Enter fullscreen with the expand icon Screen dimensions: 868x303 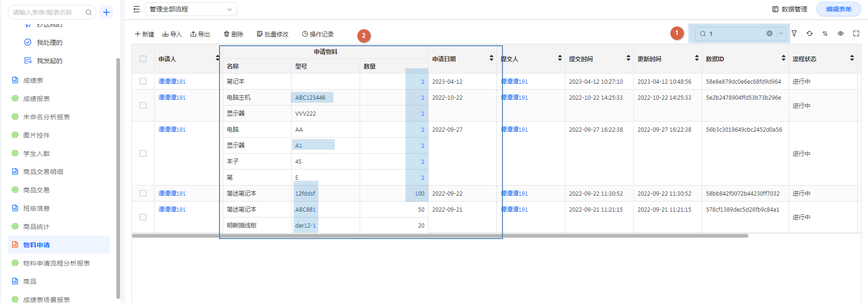pyautogui.click(x=856, y=33)
